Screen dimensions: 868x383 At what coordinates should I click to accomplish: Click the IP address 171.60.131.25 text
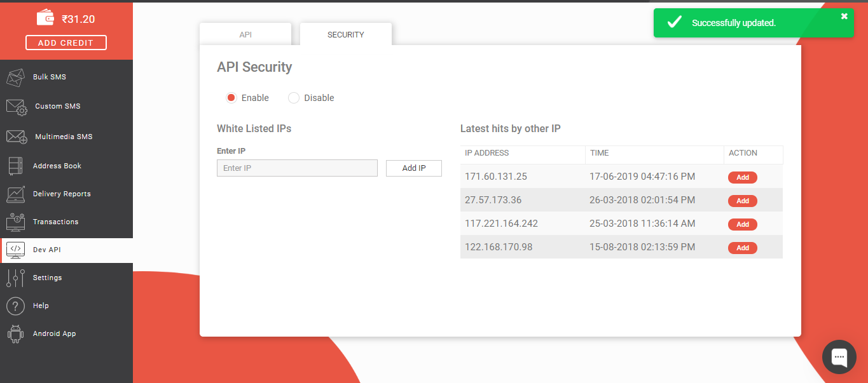click(x=496, y=177)
